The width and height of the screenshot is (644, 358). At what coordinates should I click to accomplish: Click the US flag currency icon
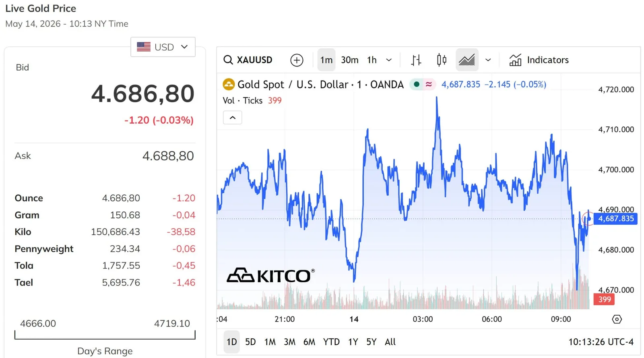tap(144, 47)
